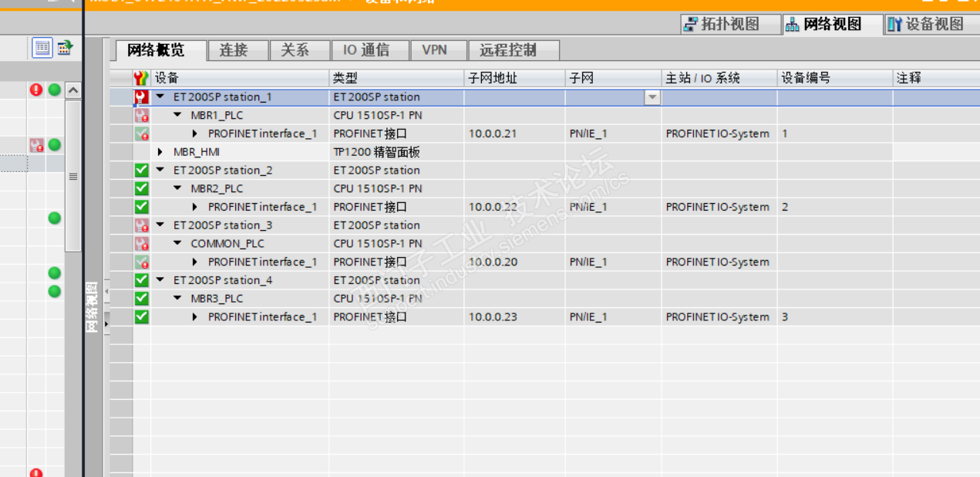Click green check icon of ET200SP station_2
The width and height of the screenshot is (980, 477).
coord(141,171)
